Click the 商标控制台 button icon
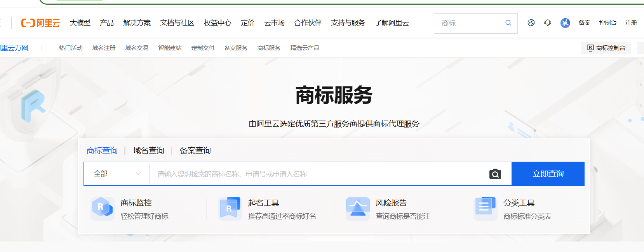The width and height of the screenshot is (644, 252). [x=590, y=48]
